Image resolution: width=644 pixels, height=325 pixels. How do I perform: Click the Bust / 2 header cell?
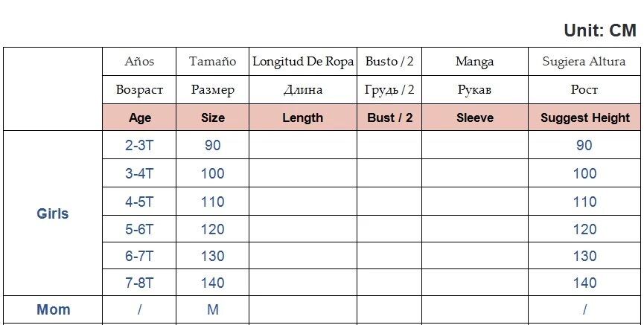[389, 118]
